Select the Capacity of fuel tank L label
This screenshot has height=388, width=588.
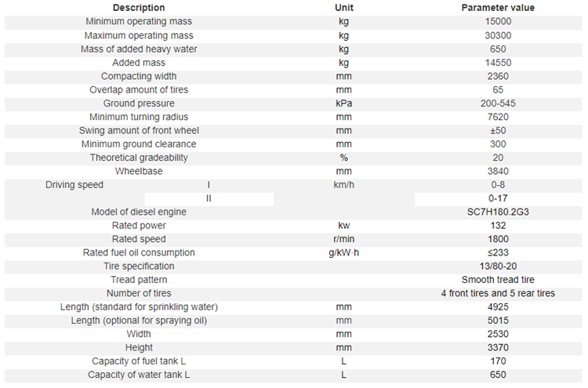click(x=139, y=361)
